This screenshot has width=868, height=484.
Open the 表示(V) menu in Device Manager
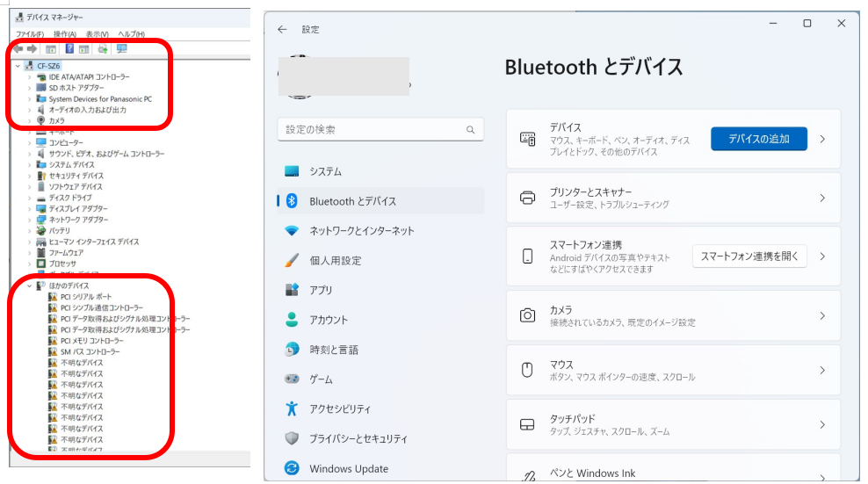pos(97,34)
